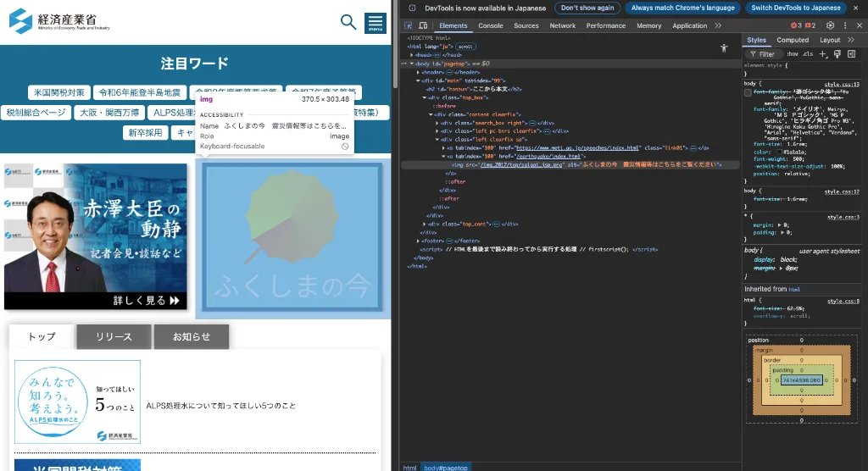Click the info icon in the language notification
Screen dimensions: 868x471
pyautogui.click(x=412, y=8)
